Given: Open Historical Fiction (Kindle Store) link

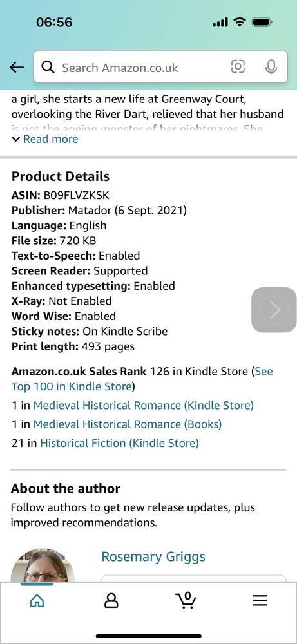Looking at the screenshot, I should [119, 443].
